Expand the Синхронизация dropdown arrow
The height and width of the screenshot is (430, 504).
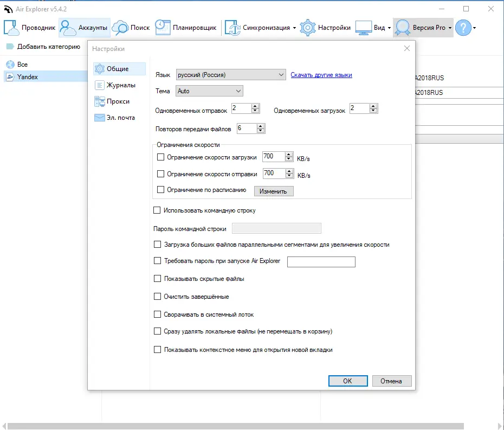pyautogui.click(x=294, y=28)
